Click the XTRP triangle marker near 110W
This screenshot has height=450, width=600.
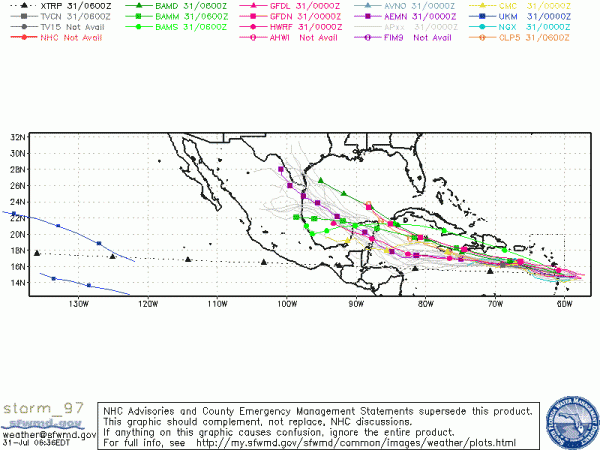(x=188, y=259)
